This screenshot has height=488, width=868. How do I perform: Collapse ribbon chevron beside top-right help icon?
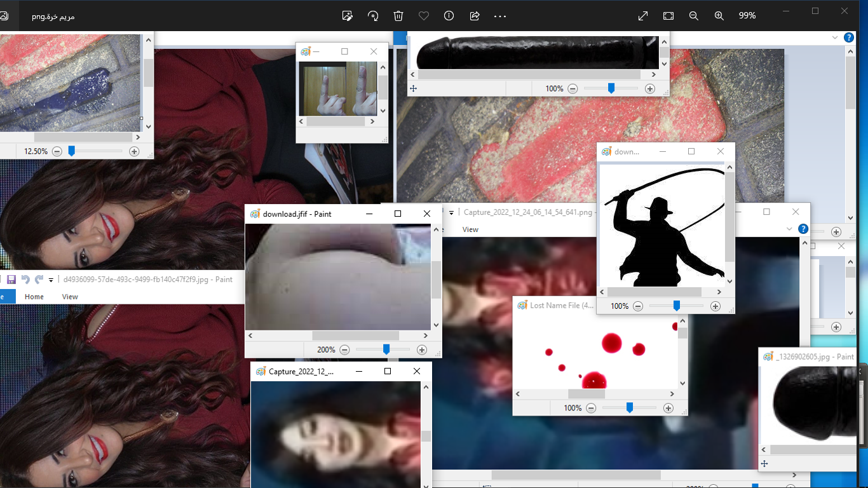tap(835, 37)
